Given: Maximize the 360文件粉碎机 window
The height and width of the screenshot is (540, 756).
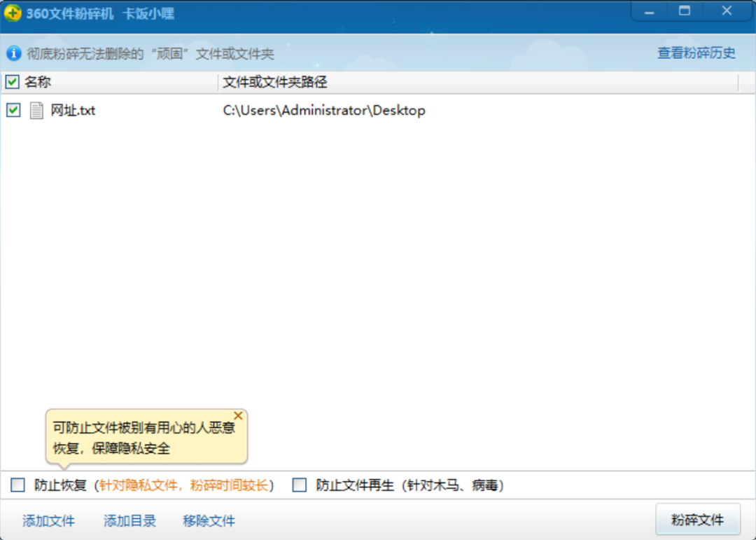Looking at the screenshot, I should coord(684,11).
